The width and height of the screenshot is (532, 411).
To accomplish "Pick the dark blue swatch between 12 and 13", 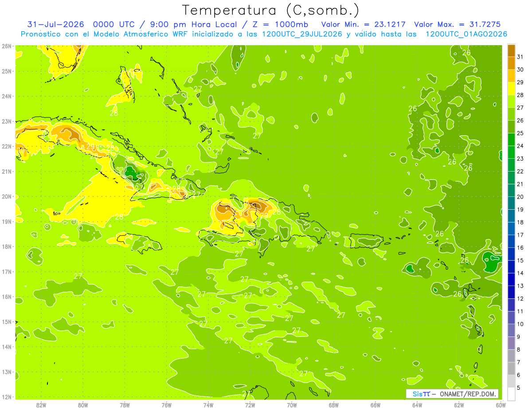I will [x=511, y=292].
